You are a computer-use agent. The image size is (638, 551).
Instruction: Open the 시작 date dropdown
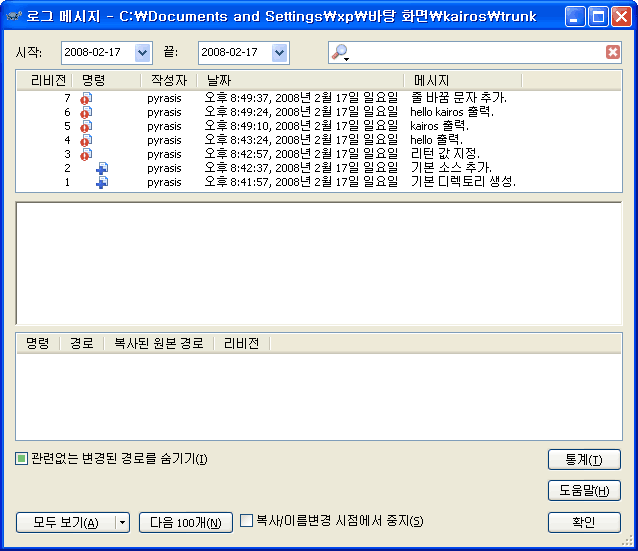(142, 53)
